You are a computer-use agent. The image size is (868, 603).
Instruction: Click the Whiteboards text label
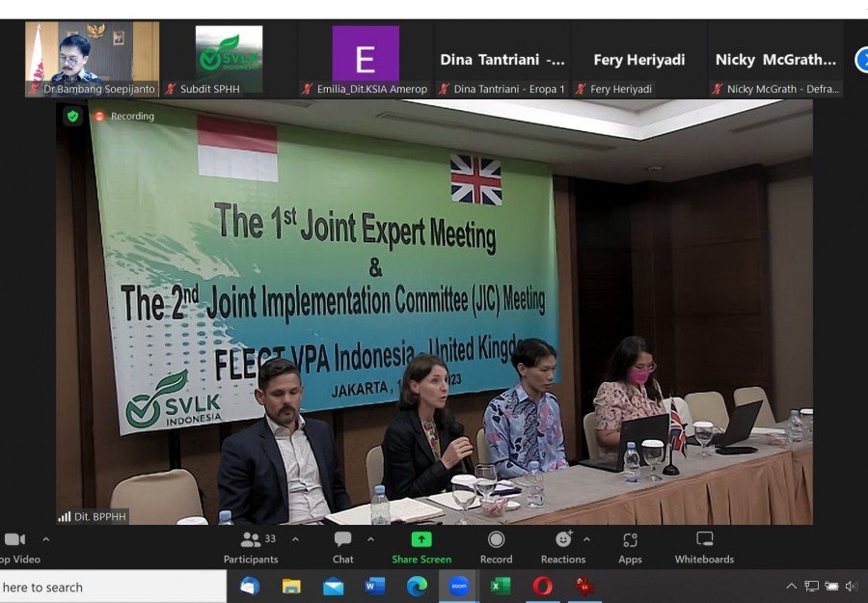click(x=704, y=560)
